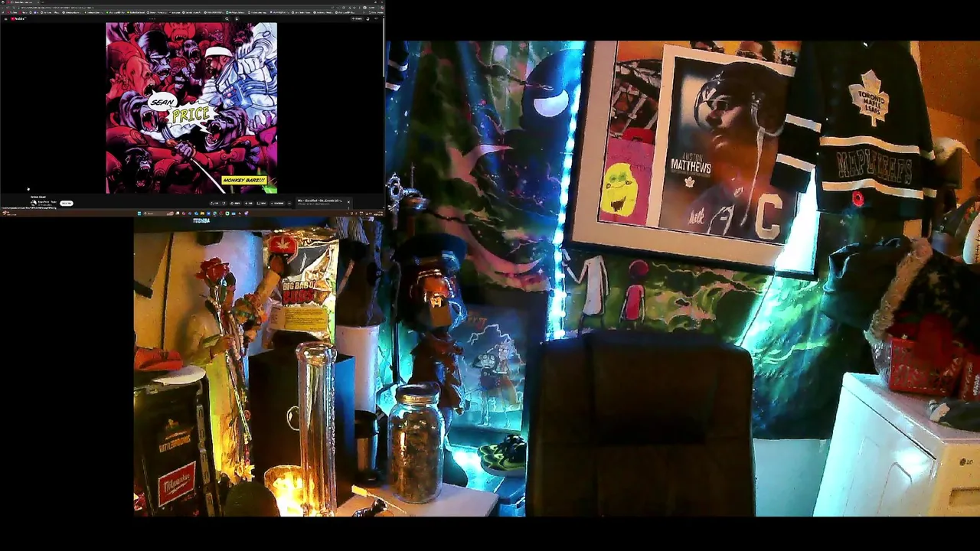
Task: Click the YouTube search magnifier button
Action: [x=227, y=18]
